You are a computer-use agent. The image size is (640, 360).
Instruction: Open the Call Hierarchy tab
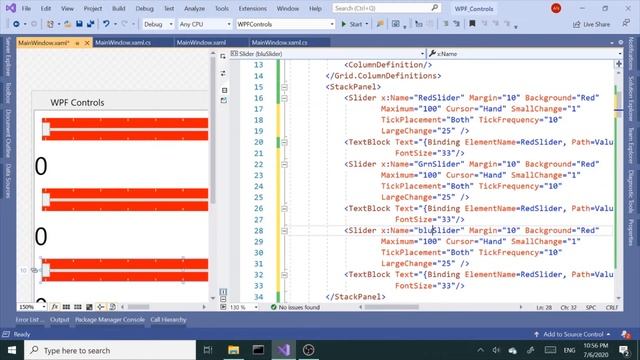pos(168,320)
